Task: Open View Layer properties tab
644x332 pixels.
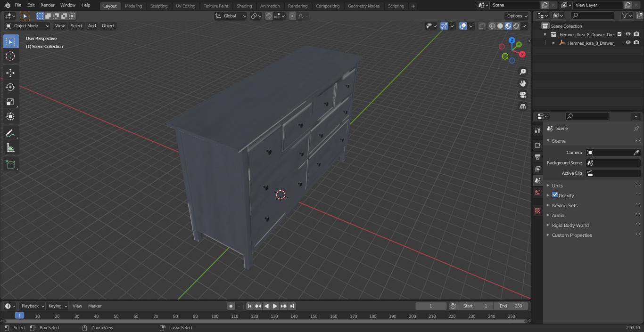Action: click(537, 169)
